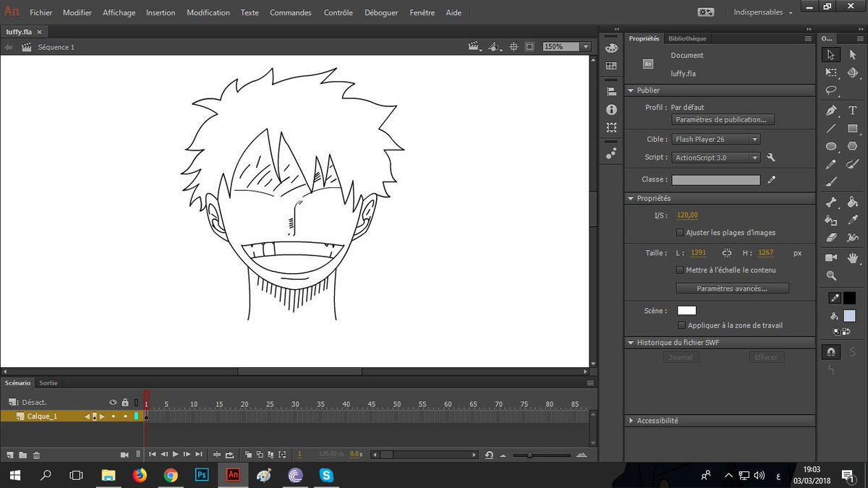Open the Fenêtre menu
This screenshot has width=868, height=488.
(x=422, y=12)
